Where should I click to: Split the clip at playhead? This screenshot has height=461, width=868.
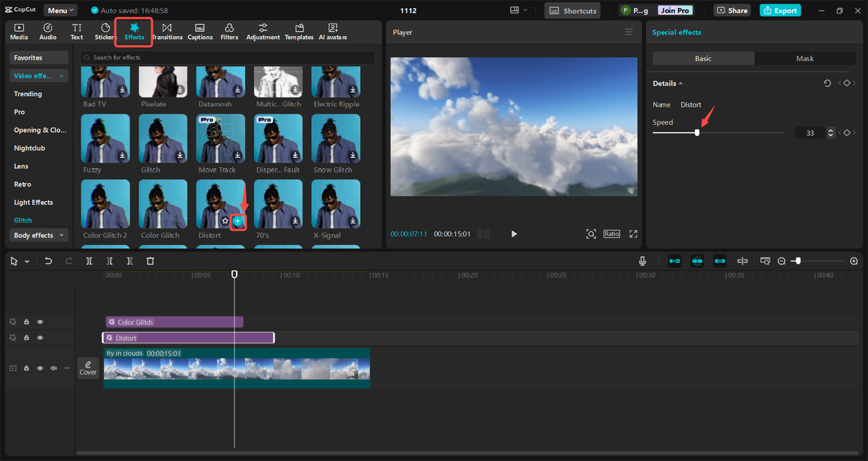coord(89,261)
